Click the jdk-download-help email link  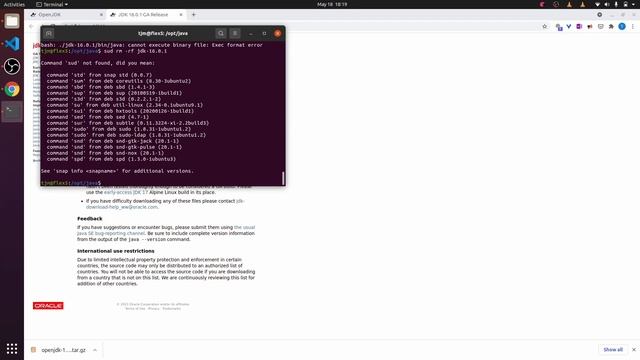[x=165, y=204]
